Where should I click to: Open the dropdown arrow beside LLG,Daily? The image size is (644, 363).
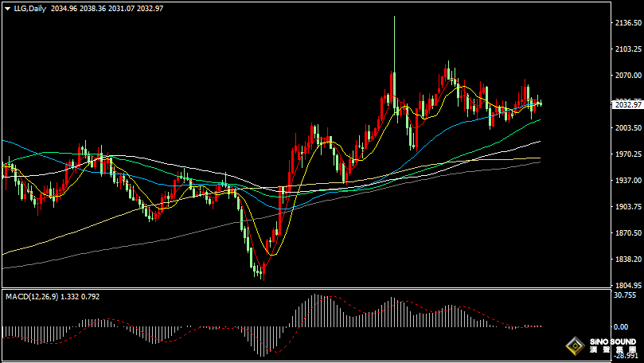(x=6, y=8)
